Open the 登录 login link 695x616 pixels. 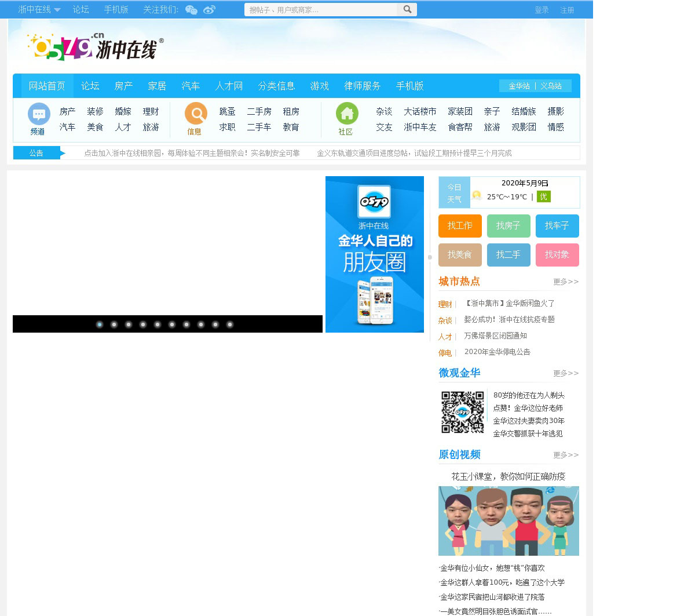542,10
